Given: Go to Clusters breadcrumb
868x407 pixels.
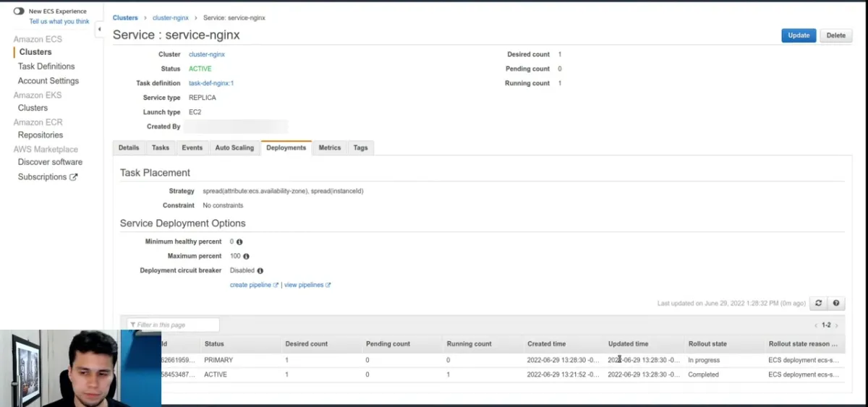Looking at the screenshot, I should click(x=125, y=18).
